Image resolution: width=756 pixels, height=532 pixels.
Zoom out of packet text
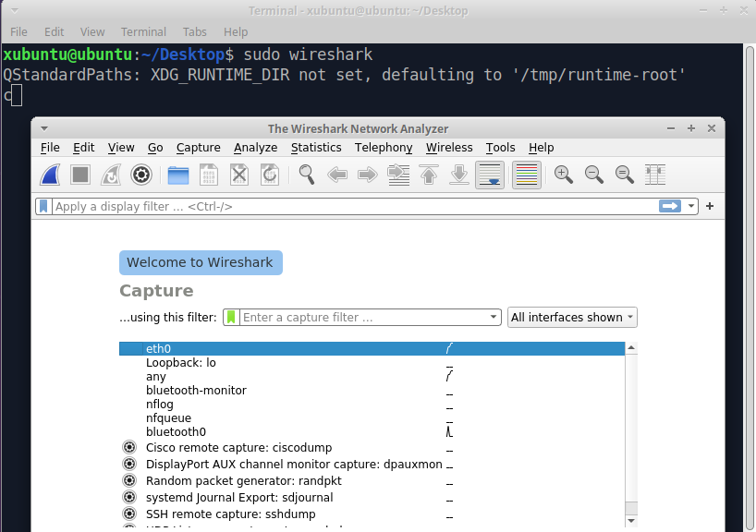pyautogui.click(x=593, y=175)
